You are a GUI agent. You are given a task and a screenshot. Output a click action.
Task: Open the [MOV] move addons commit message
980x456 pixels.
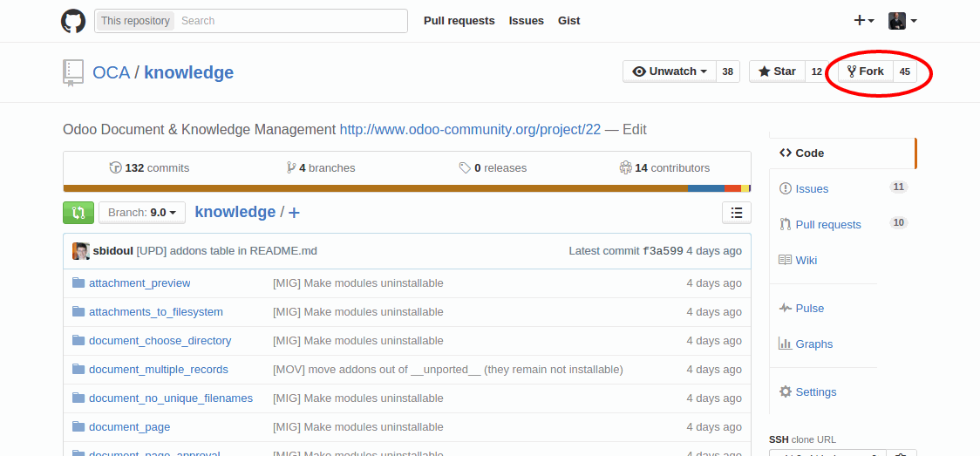click(x=448, y=369)
